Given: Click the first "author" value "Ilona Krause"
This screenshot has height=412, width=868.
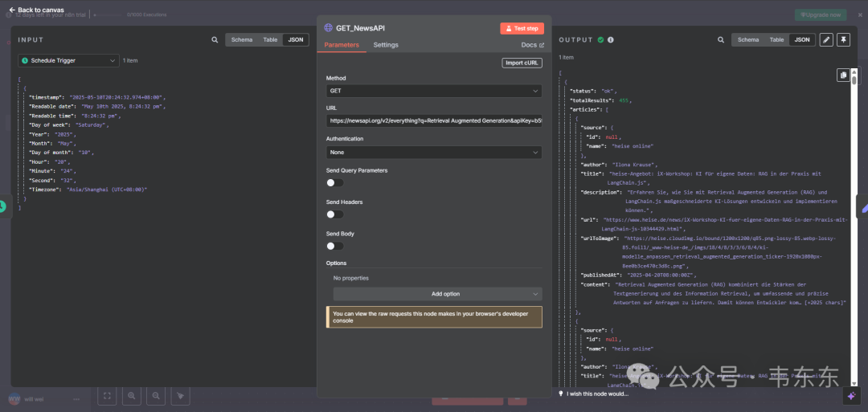Looking at the screenshot, I should tap(633, 165).
